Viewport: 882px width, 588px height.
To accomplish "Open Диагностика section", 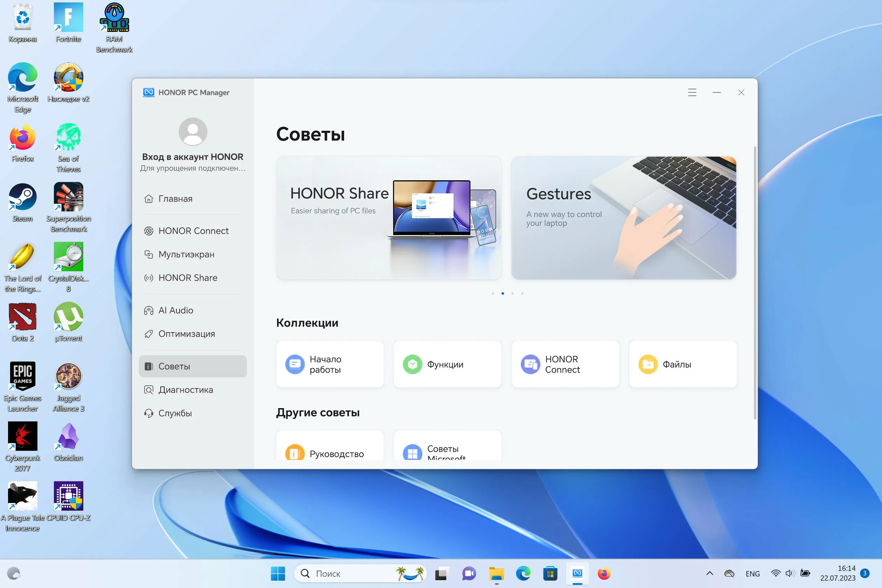I will coord(185,389).
